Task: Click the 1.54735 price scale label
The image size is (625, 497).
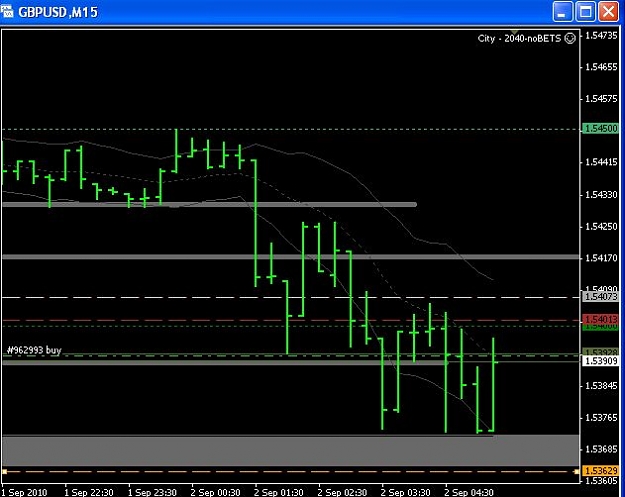Action: (601, 35)
